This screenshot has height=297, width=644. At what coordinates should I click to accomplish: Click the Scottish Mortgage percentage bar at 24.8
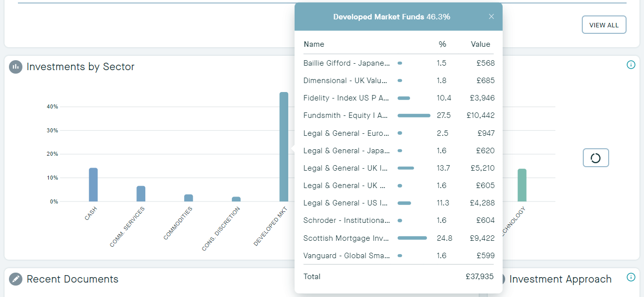pos(412,238)
